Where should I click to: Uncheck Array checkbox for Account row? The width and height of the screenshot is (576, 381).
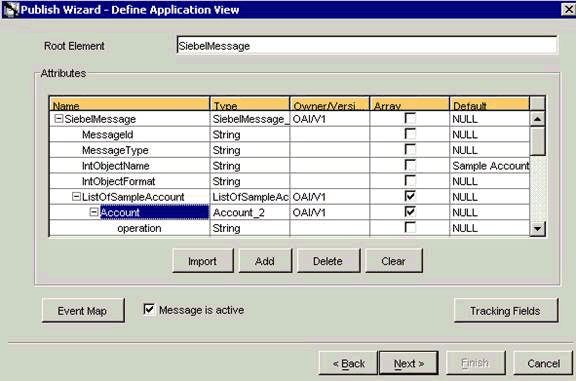point(410,212)
